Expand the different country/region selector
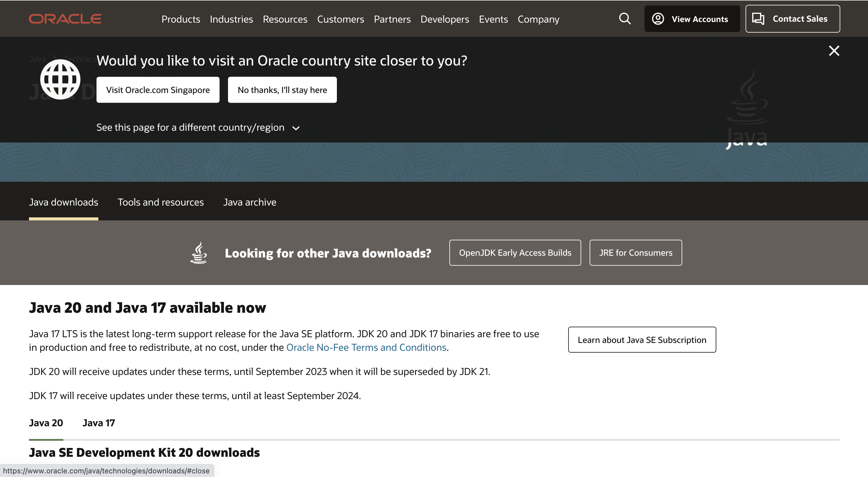 (198, 127)
